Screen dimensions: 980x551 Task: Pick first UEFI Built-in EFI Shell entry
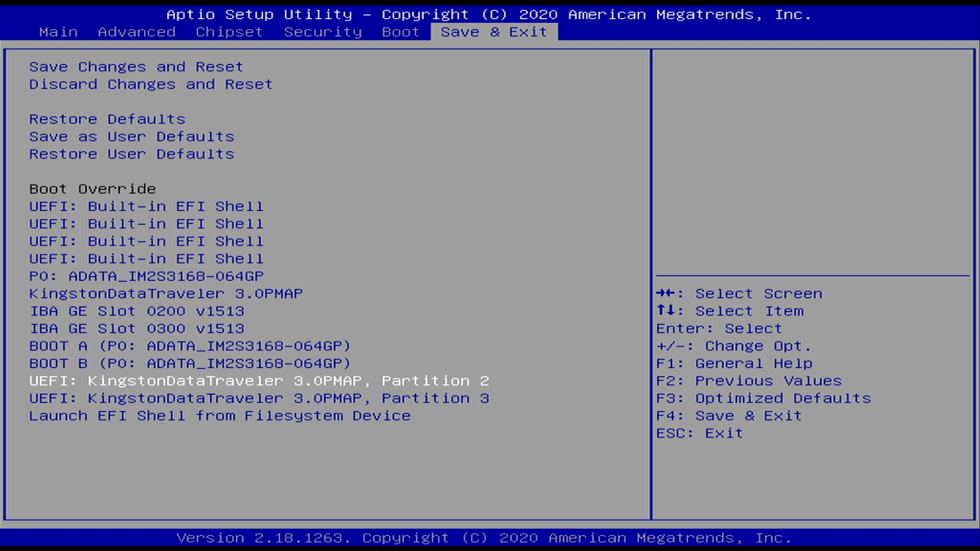(x=146, y=206)
